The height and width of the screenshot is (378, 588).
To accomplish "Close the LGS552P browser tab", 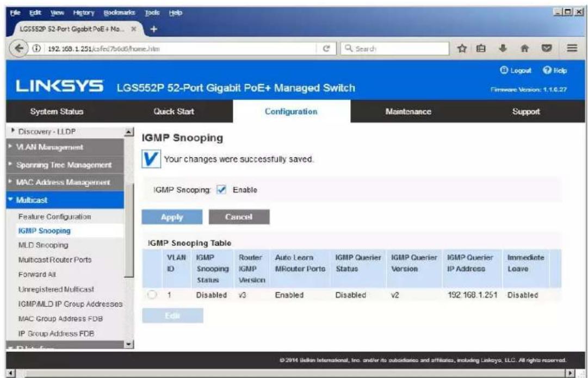I will 133,29.
